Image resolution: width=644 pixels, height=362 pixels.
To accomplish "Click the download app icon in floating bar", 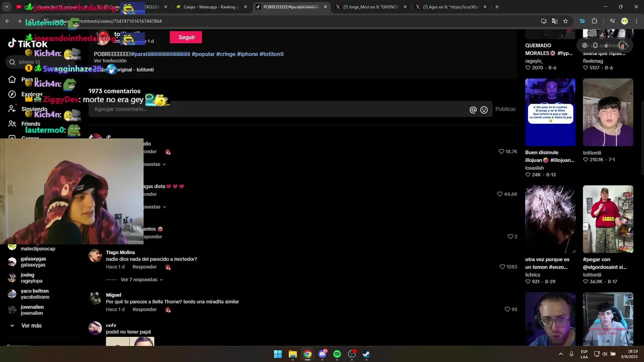I will pos(606,45).
